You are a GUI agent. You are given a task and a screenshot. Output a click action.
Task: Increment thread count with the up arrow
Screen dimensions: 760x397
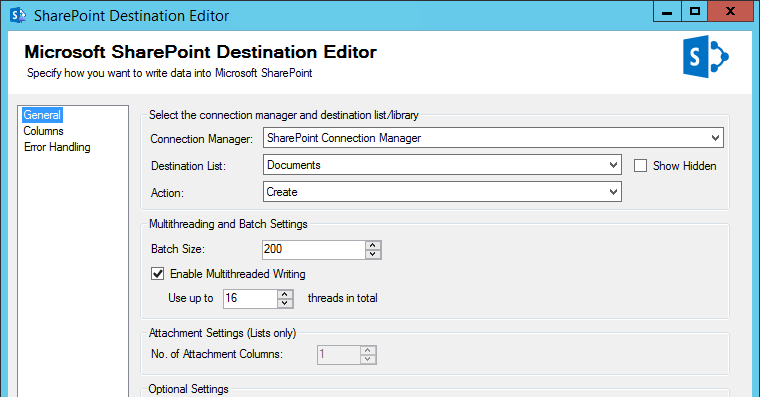[x=285, y=294]
